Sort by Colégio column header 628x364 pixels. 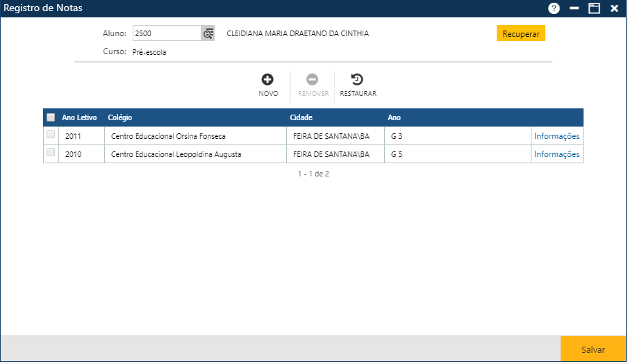pos(120,117)
